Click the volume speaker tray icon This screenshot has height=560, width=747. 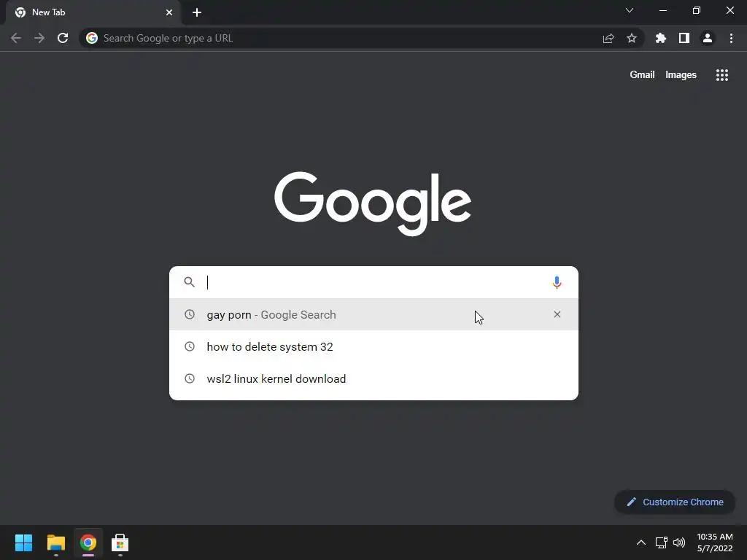point(679,542)
